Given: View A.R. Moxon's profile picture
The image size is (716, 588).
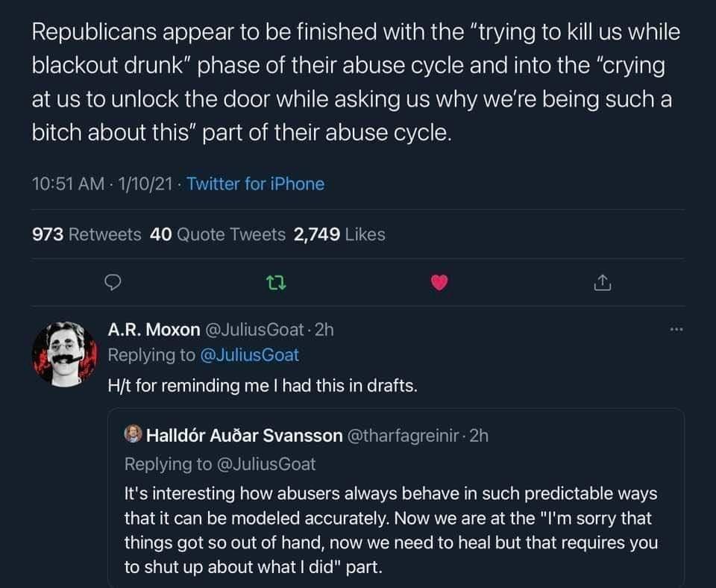Looking at the screenshot, I should click(64, 354).
